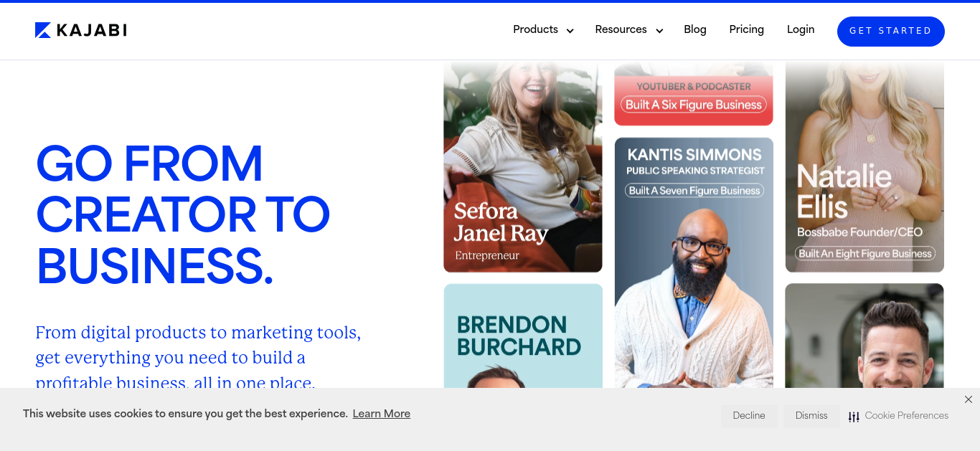Click the cookie notice message text
This screenshot has width=980, height=451.
tap(185, 414)
